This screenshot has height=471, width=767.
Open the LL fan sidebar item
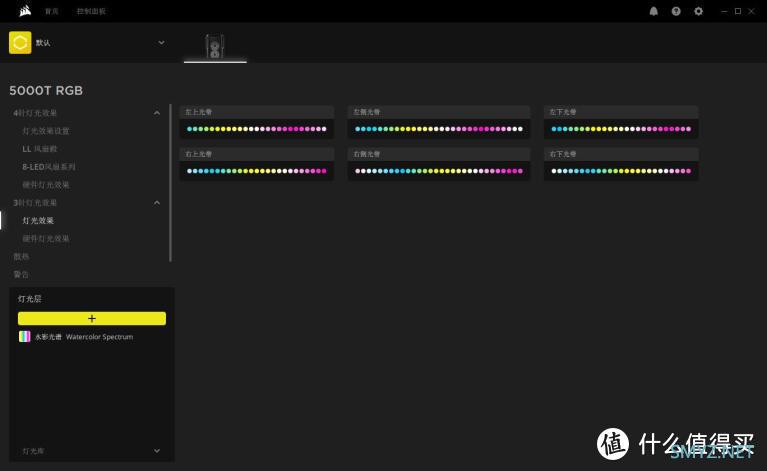[x=40, y=149]
